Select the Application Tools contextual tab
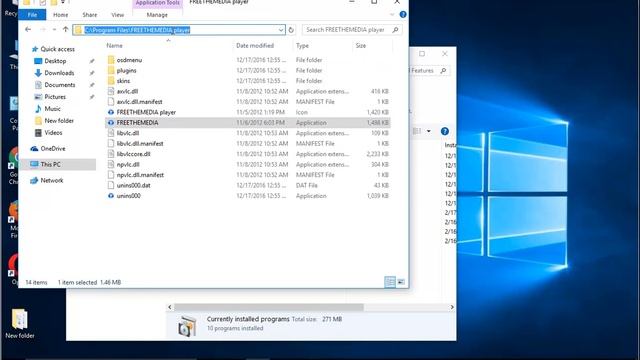 click(x=157, y=3)
